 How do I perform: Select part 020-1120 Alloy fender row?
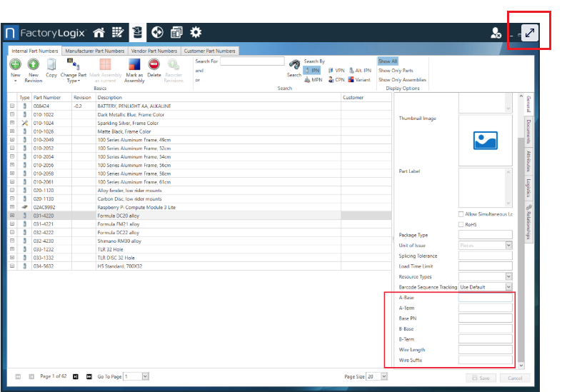coord(199,190)
